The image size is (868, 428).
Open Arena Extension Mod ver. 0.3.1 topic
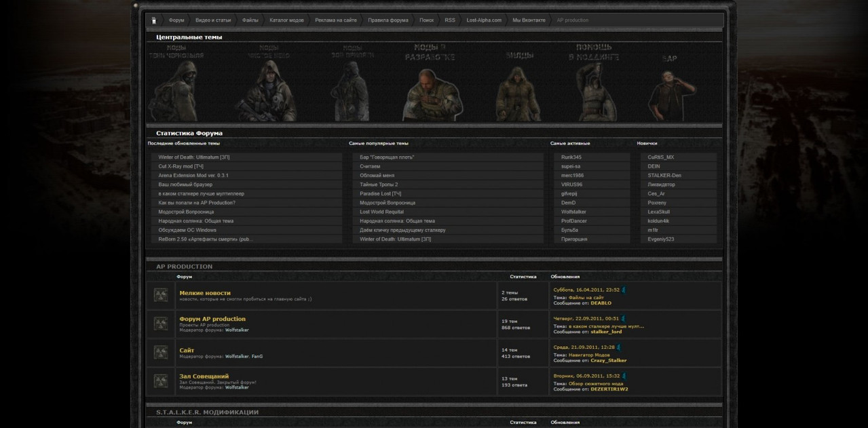(x=193, y=175)
